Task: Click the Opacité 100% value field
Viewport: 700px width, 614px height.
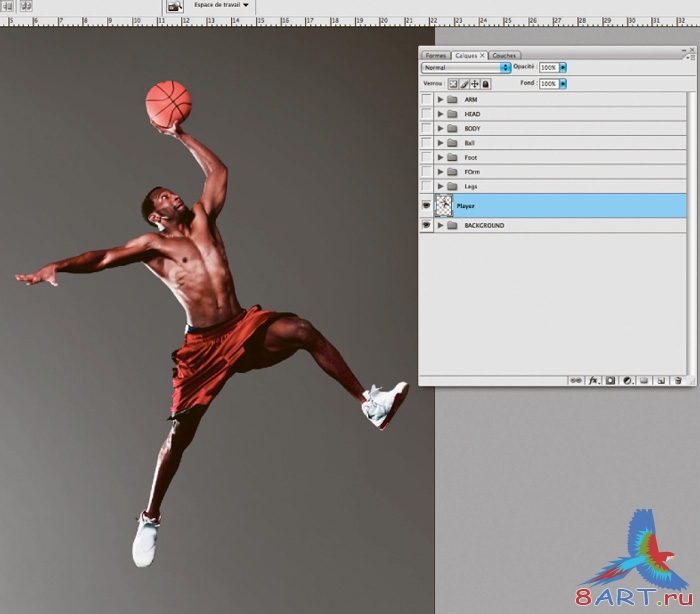Action: [x=549, y=67]
